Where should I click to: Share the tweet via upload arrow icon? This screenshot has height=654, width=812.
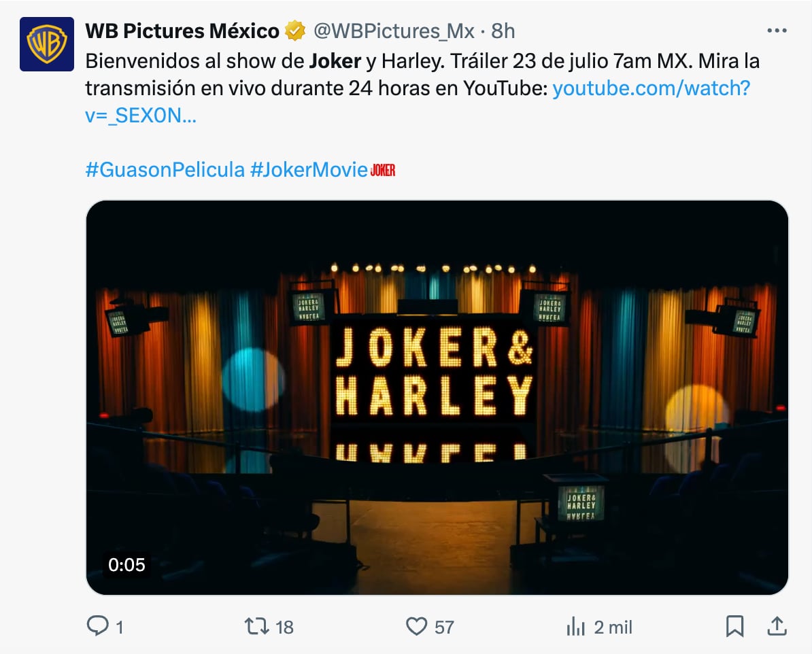click(777, 626)
